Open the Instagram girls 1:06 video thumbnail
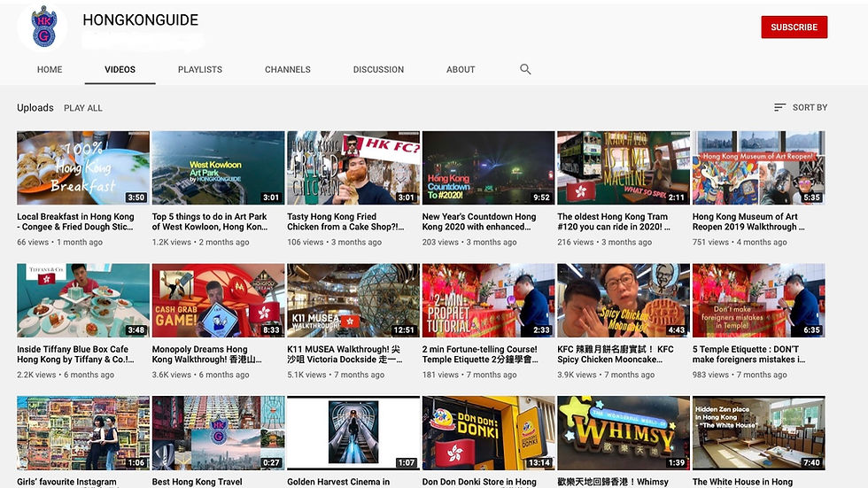868x488 pixels. (83, 433)
